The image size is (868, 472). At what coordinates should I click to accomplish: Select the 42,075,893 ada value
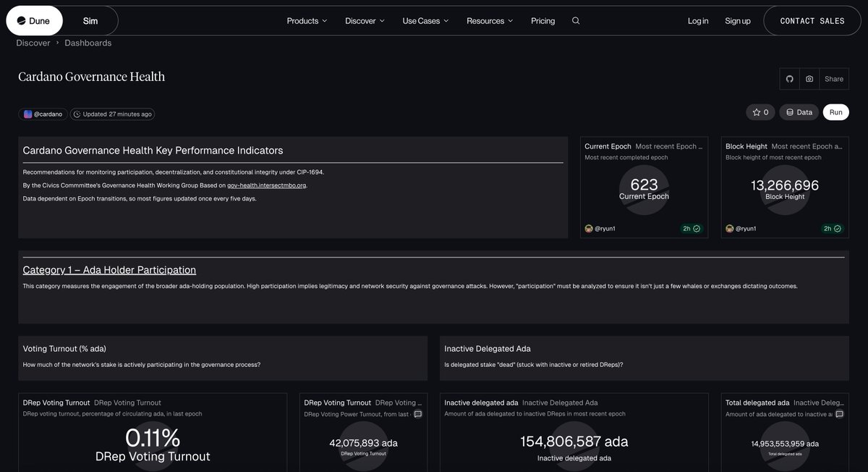click(x=363, y=443)
